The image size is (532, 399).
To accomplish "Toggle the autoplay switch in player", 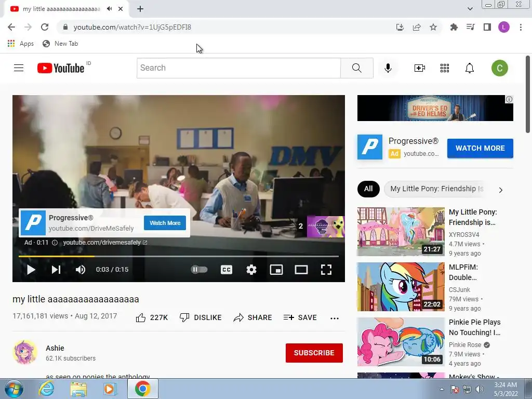I will [x=199, y=270].
